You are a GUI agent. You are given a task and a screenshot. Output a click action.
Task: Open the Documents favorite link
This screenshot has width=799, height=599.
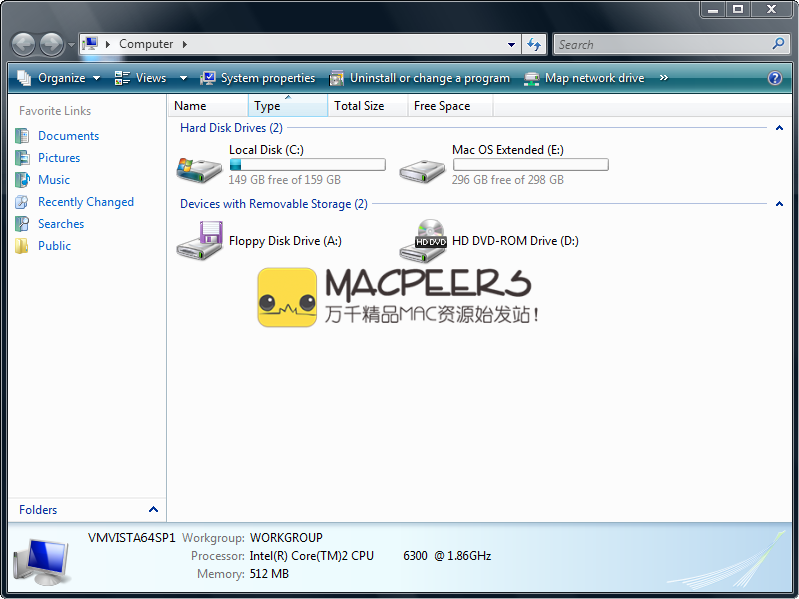[x=68, y=136]
